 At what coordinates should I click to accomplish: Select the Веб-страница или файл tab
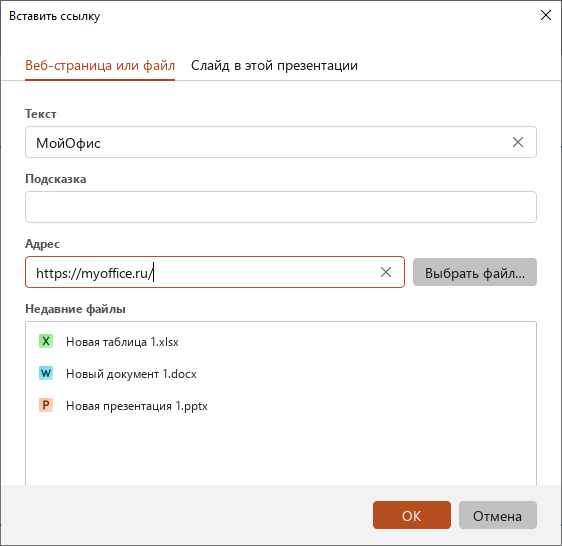pos(100,66)
